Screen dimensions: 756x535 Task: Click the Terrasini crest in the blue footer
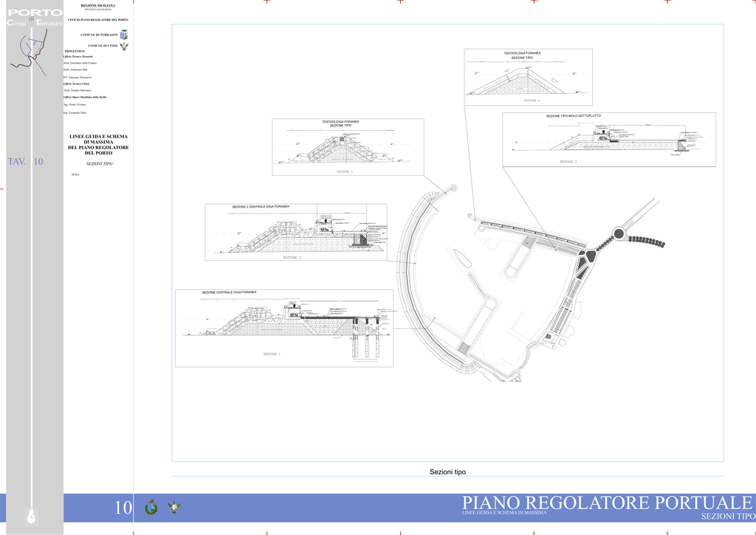(x=151, y=508)
